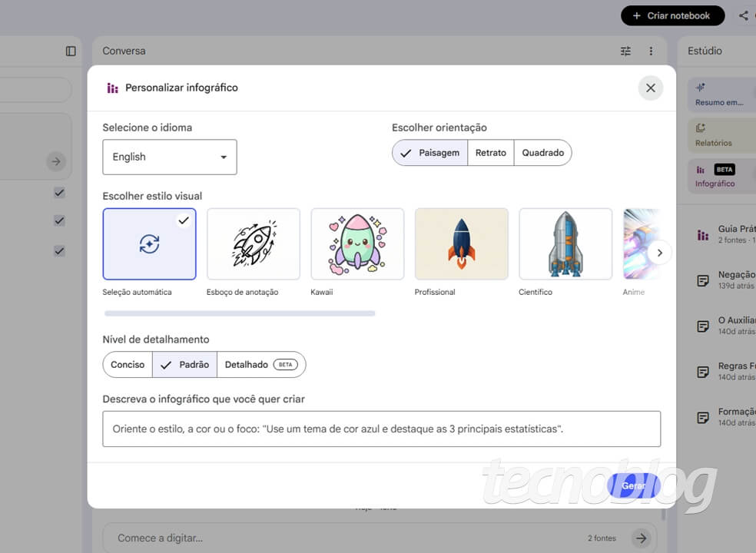This screenshot has height=553, width=756.
Task: Select Retrato orientation
Action: pos(491,153)
